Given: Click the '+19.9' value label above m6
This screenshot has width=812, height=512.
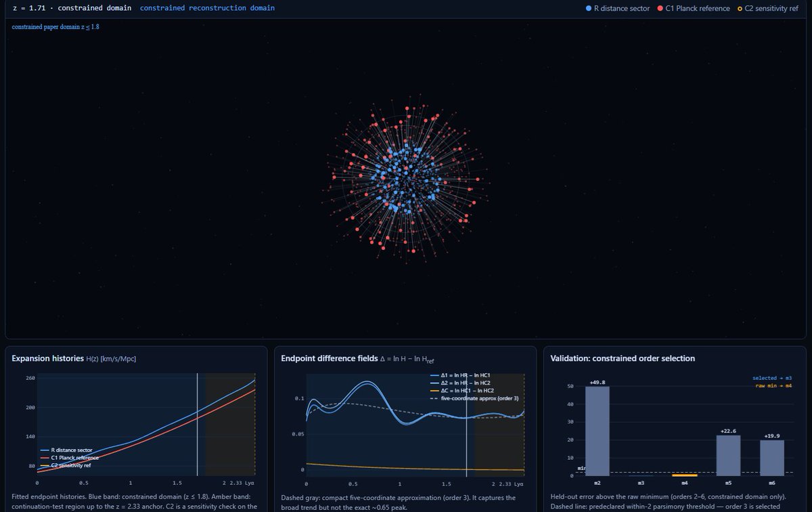Looking at the screenshot, I should pos(772,435).
